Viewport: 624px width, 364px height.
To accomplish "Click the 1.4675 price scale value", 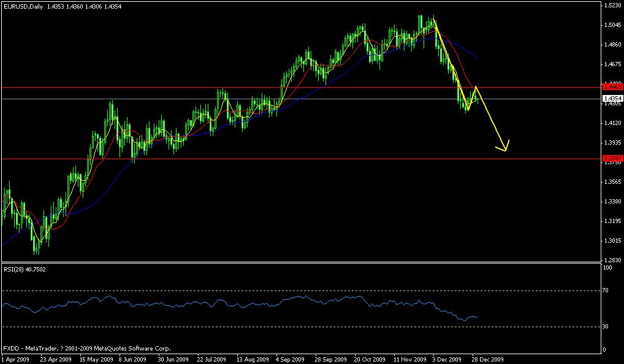I will coord(613,64).
